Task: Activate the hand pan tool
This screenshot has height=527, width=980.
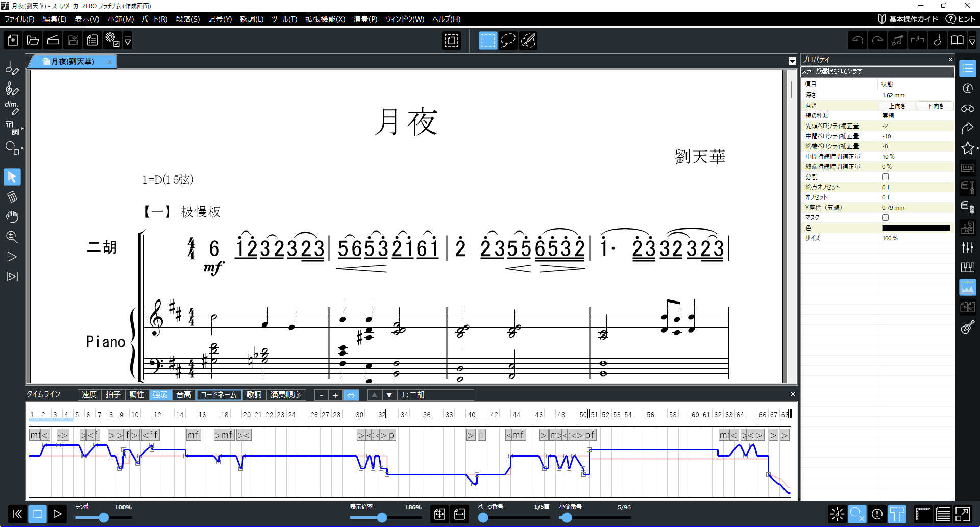Action: tap(12, 217)
